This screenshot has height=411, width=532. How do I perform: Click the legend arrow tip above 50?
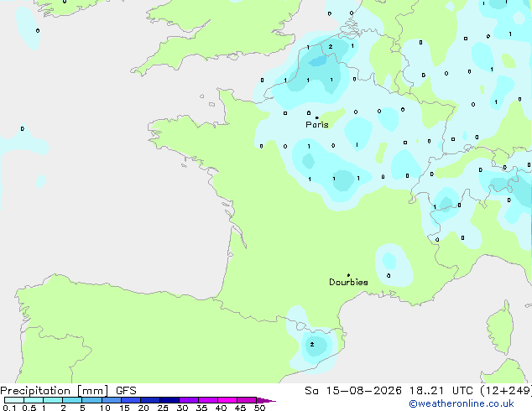[x=266, y=400]
